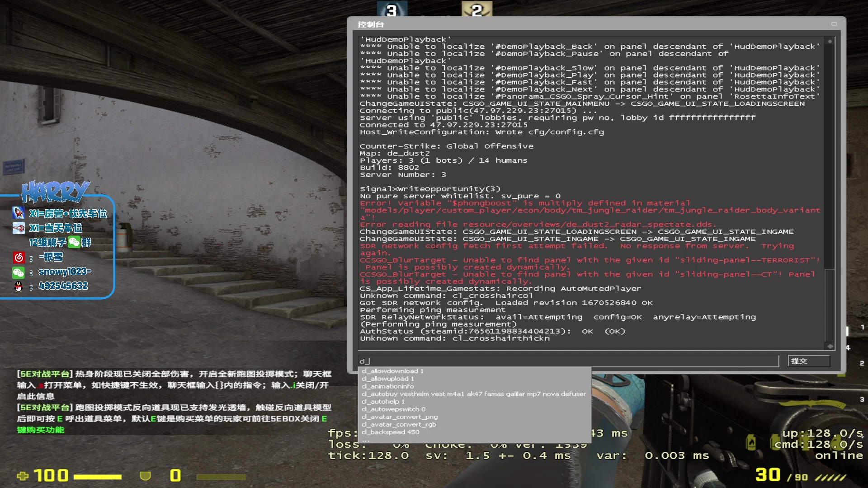Focus the console command input field

569,361
